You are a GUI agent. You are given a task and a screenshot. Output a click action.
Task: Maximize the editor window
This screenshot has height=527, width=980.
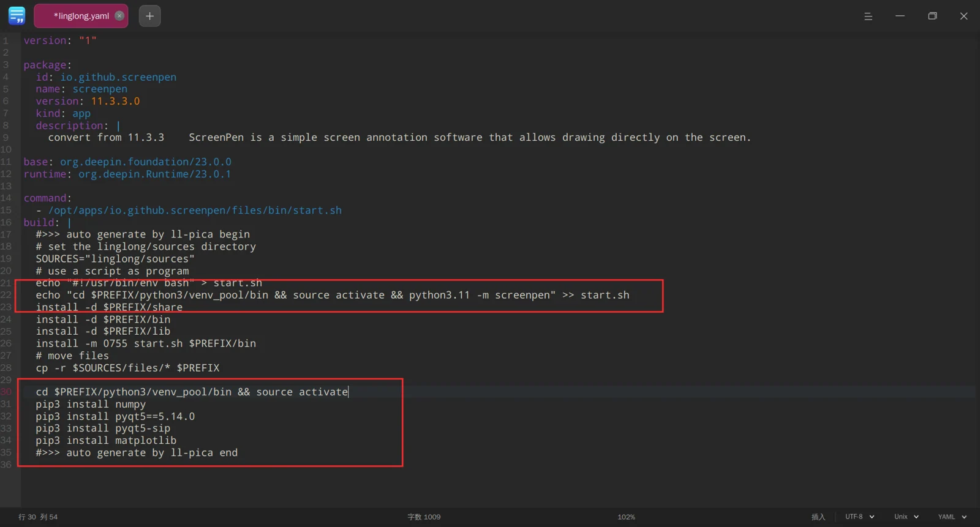click(932, 16)
